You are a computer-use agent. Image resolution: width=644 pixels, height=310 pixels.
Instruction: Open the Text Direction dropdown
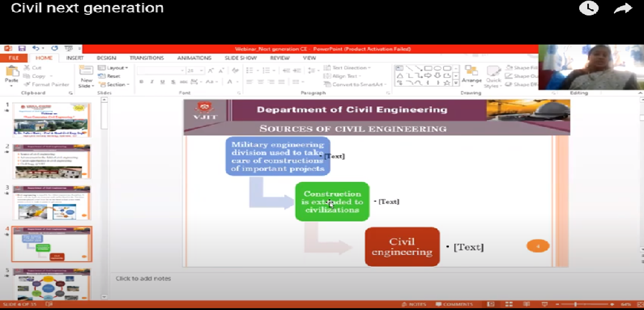[x=347, y=68]
